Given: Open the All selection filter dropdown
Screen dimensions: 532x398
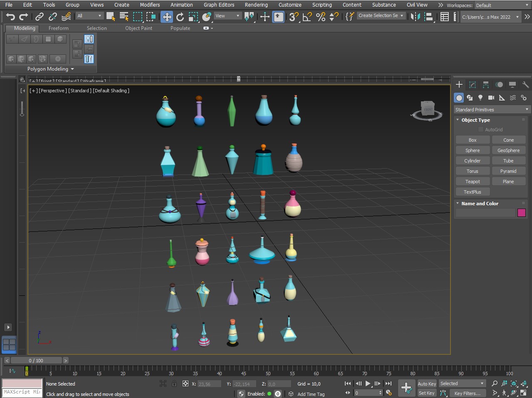Looking at the screenshot, I should (89, 16).
